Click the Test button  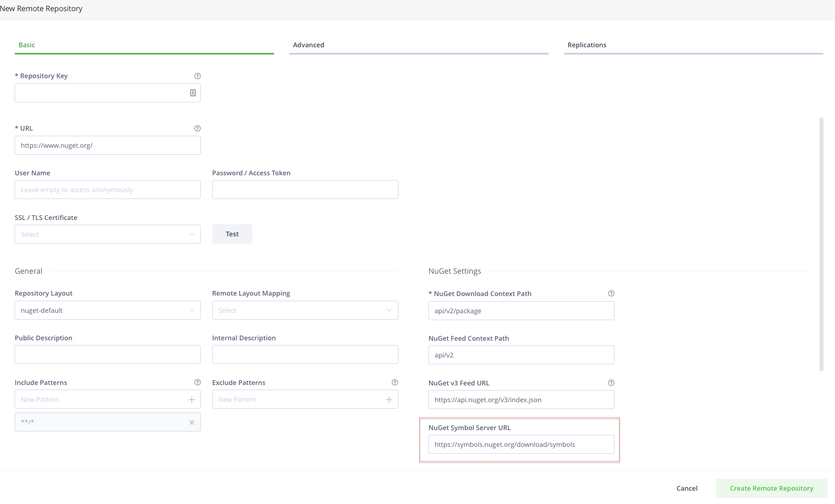[232, 234]
